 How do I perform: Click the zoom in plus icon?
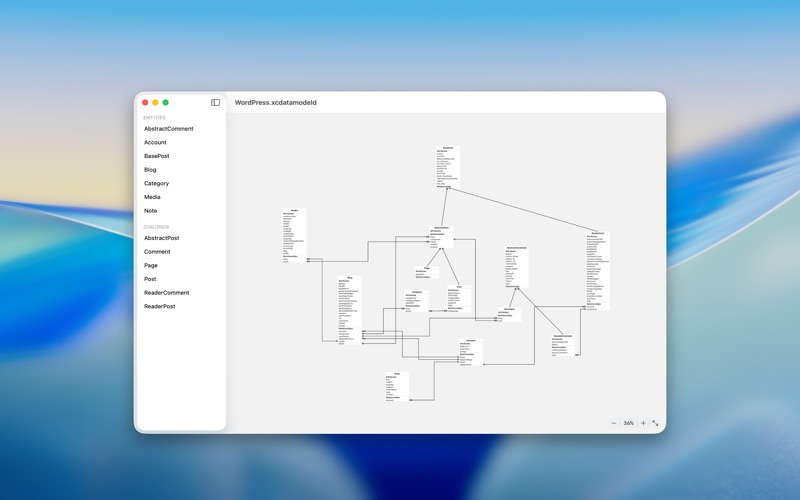(643, 423)
